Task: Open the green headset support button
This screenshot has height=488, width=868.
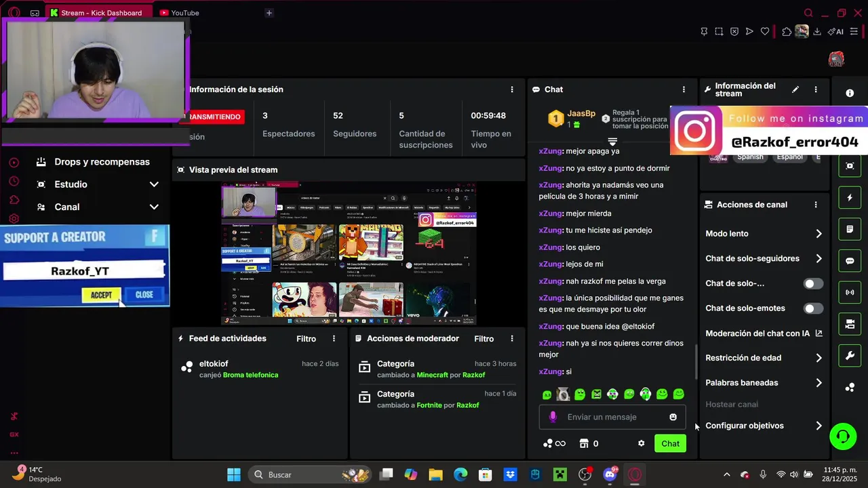Action: (x=843, y=436)
